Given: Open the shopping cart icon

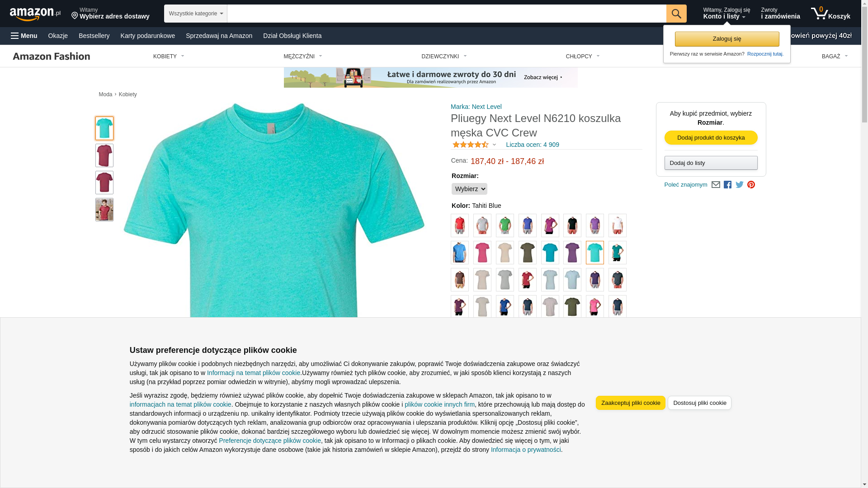Looking at the screenshot, I should tap(830, 14).
